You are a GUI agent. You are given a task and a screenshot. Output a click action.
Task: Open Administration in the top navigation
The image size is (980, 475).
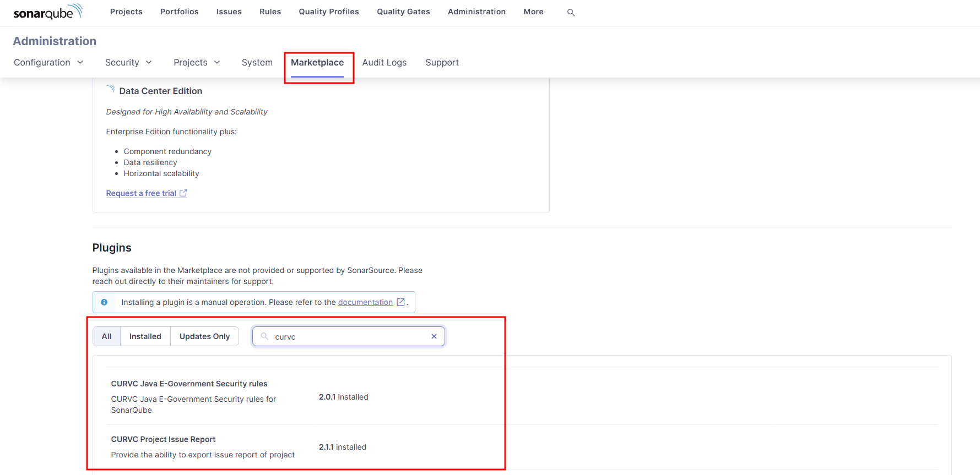click(x=477, y=12)
